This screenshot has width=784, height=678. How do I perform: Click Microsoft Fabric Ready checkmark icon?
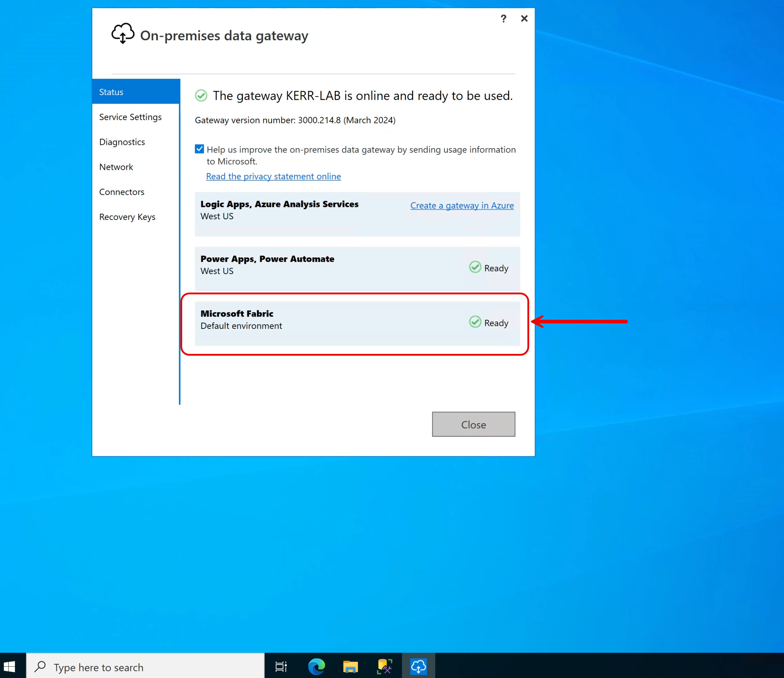(x=475, y=322)
